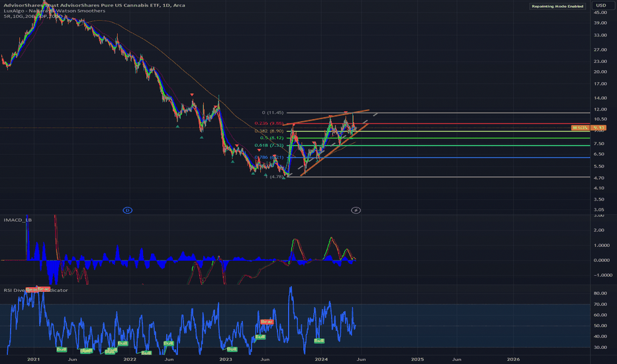Screen dimensions: 617x364
Task: Click the red Bear label near Jun 2023
Action: pyautogui.click(x=267, y=322)
